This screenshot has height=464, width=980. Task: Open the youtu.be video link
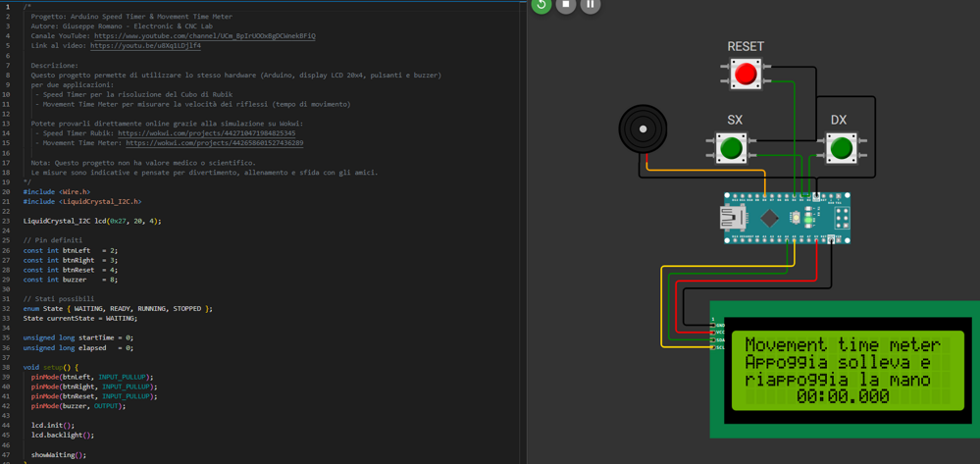click(x=145, y=46)
